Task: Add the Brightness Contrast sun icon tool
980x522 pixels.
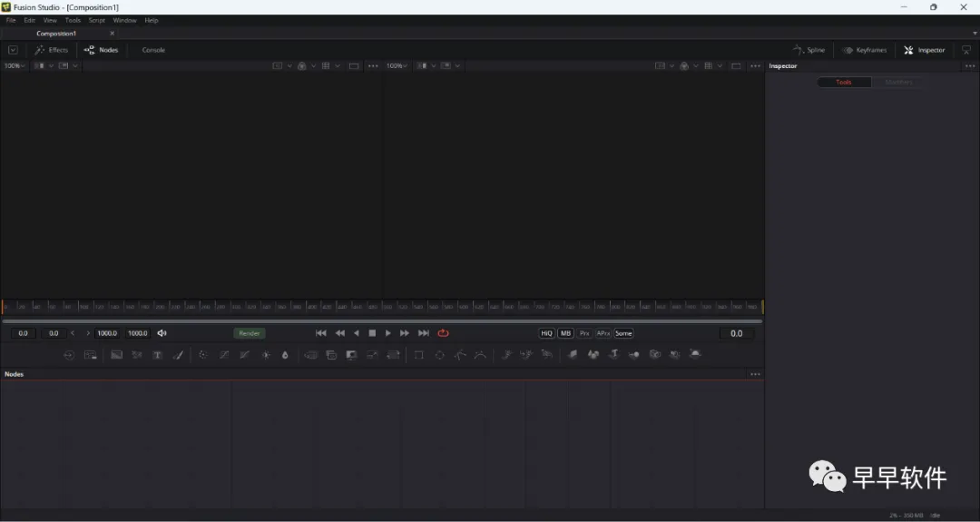Action: 266,354
